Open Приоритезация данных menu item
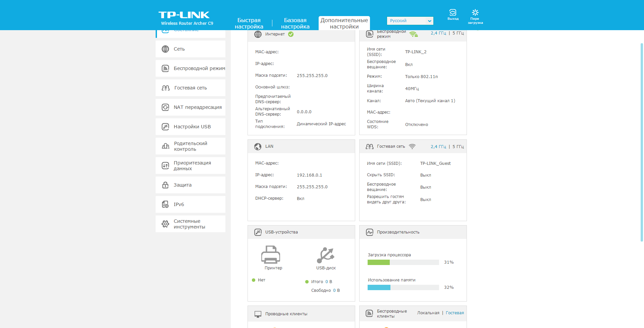 point(192,166)
